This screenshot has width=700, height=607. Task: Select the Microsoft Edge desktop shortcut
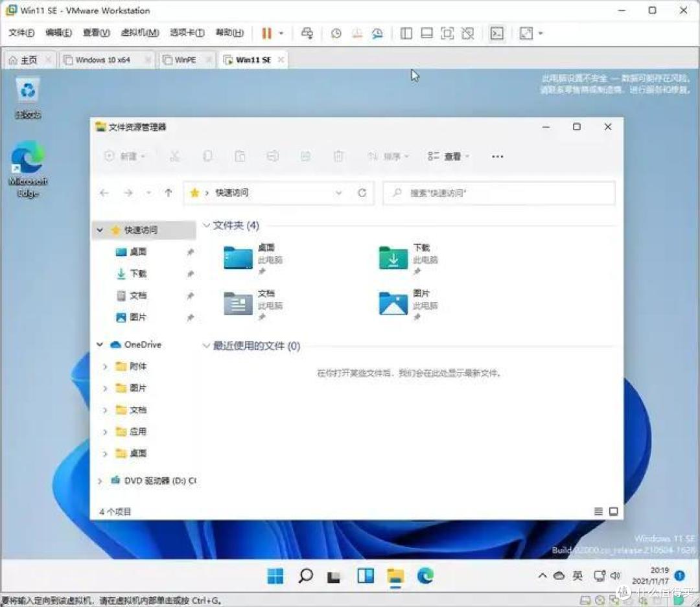point(28,168)
